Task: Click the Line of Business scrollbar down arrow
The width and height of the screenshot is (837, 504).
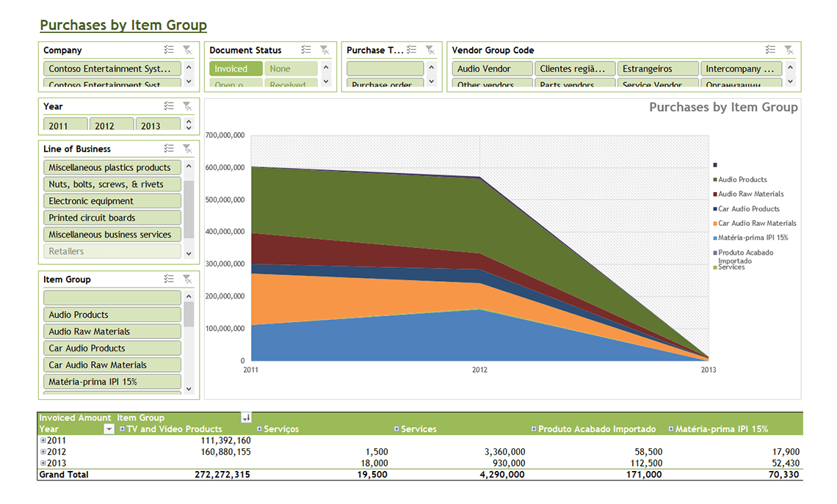Action: (189, 254)
